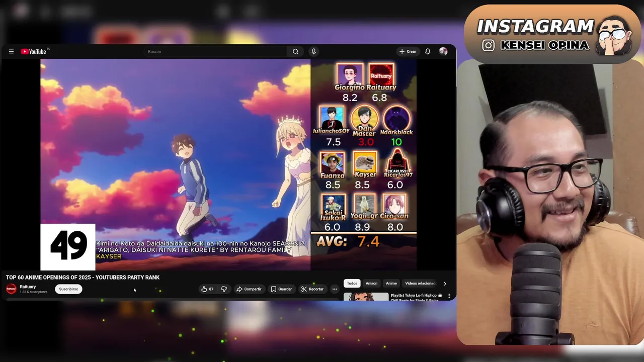This screenshot has width=644, height=362.
Task: Click the Recortar clip button
Action: pos(312,289)
